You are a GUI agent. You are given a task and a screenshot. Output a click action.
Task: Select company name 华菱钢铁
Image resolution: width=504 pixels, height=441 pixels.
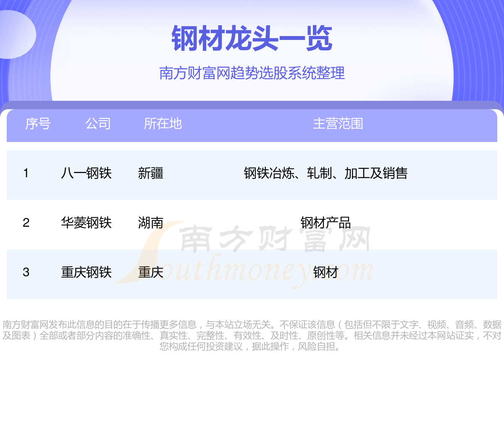tap(87, 223)
